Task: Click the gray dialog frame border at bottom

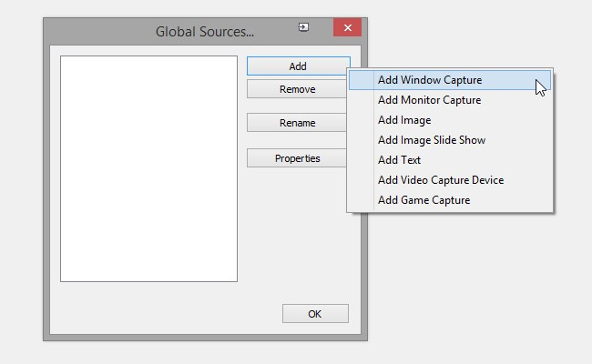Action: (x=205, y=338)
